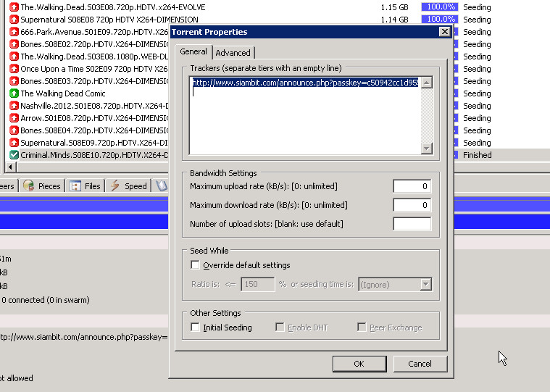This screenshot has height=392, width=550.
Task: Switch to the General tab
Action: [193, 52]
